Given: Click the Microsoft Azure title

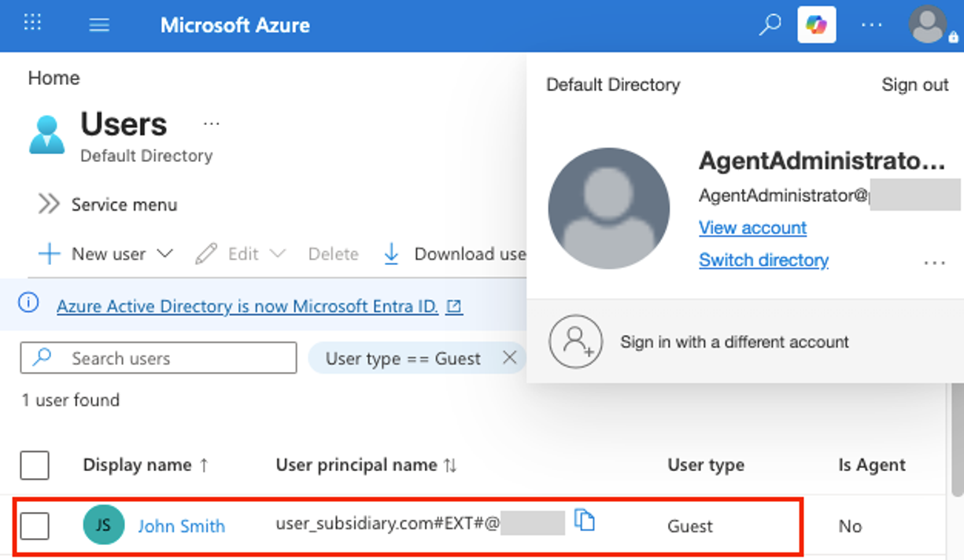Looking at the screenshot, I should pos(235,25).
